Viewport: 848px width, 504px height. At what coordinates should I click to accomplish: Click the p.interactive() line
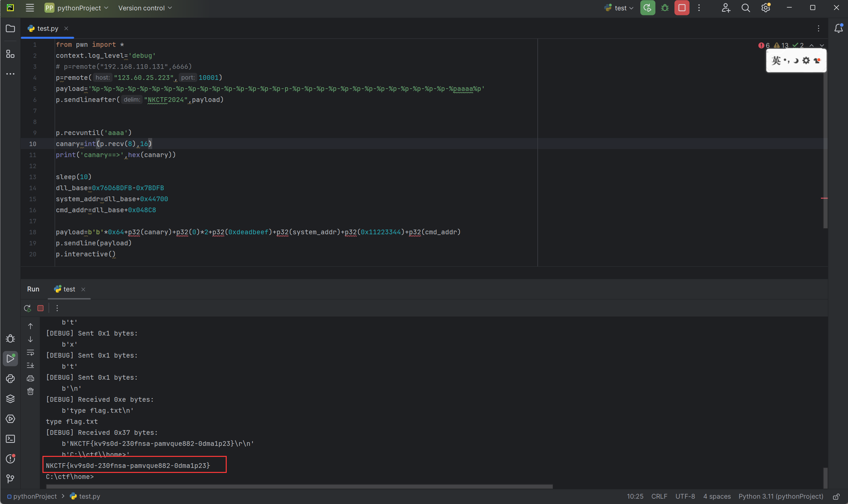point(86,254)
